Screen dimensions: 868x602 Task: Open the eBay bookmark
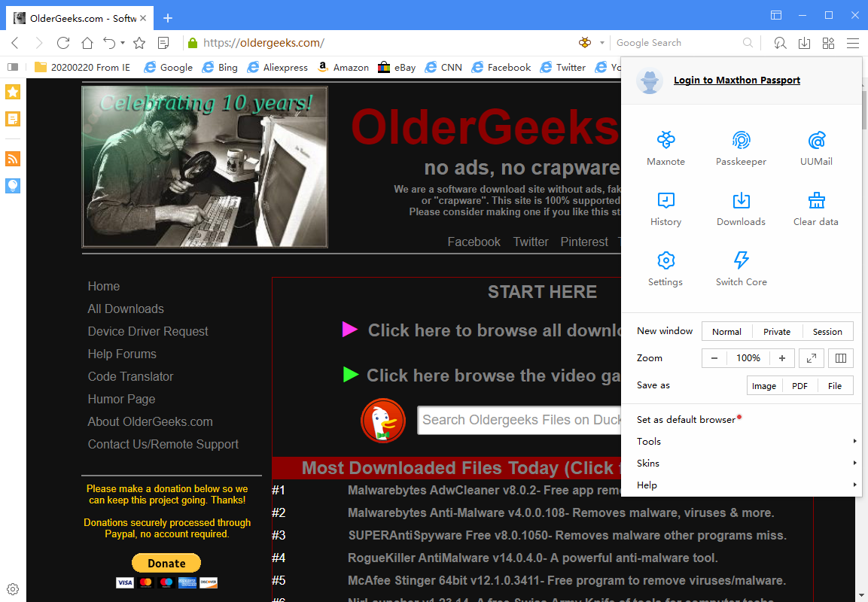pyautogui.click(x=396, y=67)
